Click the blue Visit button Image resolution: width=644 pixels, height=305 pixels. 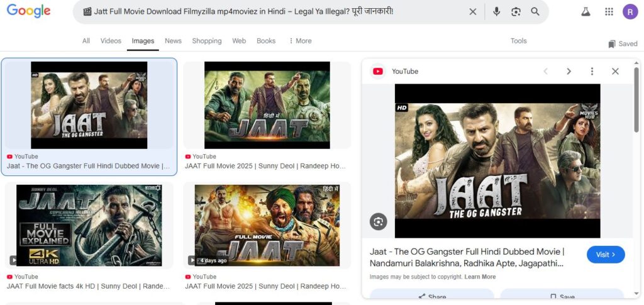tap(606, 255)
